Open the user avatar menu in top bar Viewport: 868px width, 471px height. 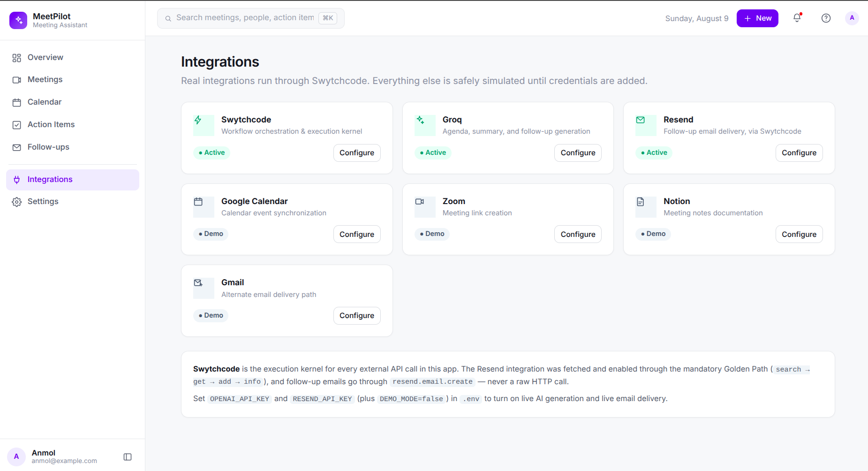(852, 18)
